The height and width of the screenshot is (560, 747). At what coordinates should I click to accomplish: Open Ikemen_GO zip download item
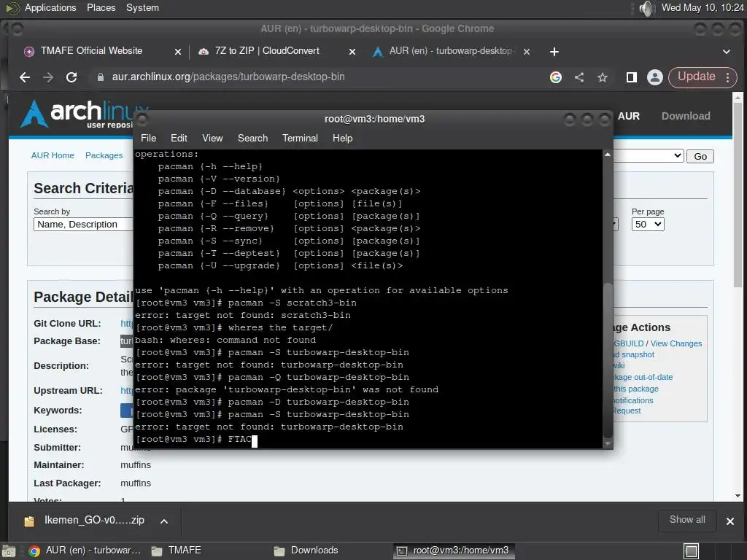click(86, 521)
